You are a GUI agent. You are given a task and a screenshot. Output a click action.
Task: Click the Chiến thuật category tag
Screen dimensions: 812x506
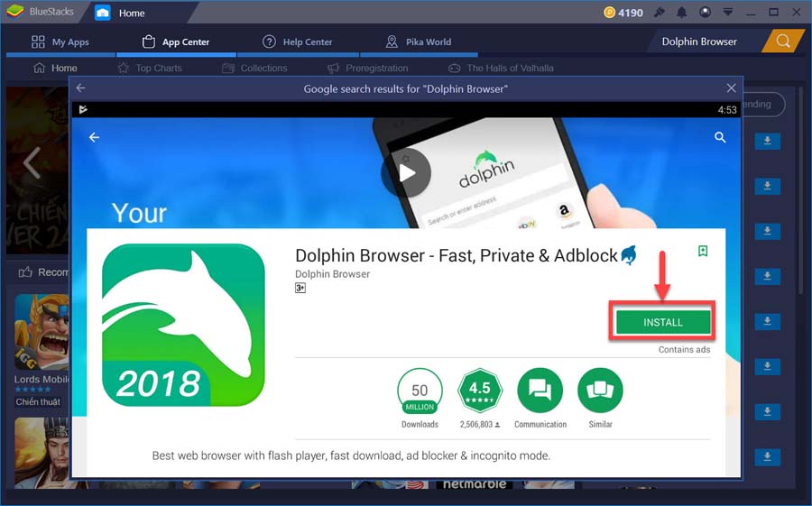coord(38,402)
